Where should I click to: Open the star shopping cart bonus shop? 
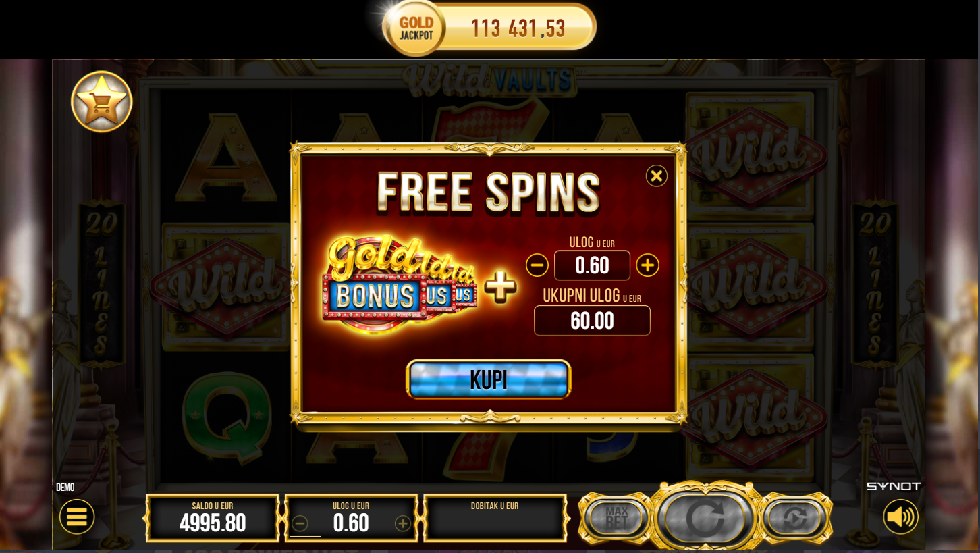tap(101, 101)
